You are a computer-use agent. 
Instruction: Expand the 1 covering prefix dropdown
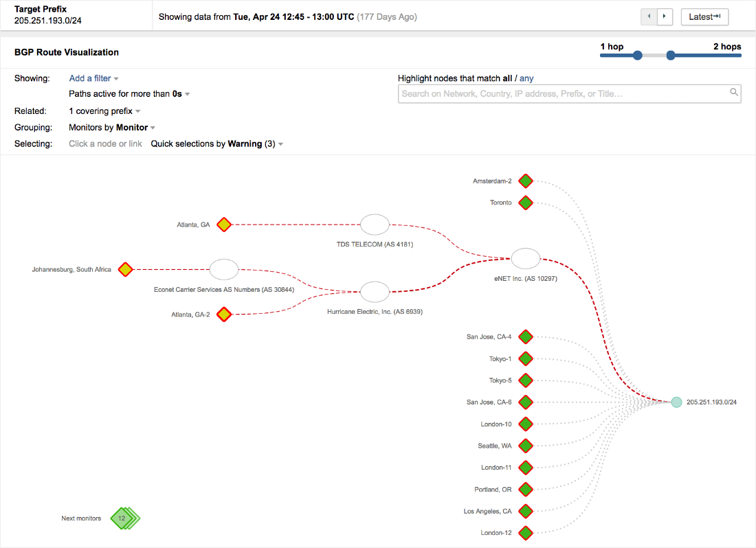point(104,111)
